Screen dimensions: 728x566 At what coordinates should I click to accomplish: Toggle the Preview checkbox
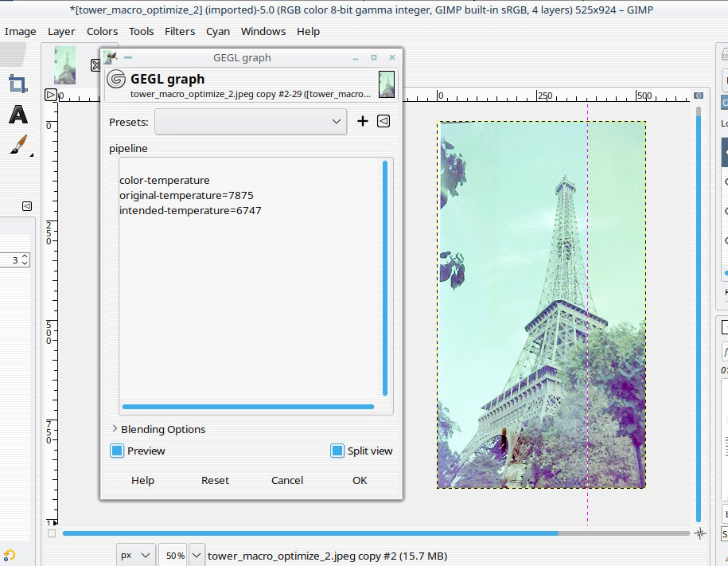pyautogui.click(x=117, y=451)
